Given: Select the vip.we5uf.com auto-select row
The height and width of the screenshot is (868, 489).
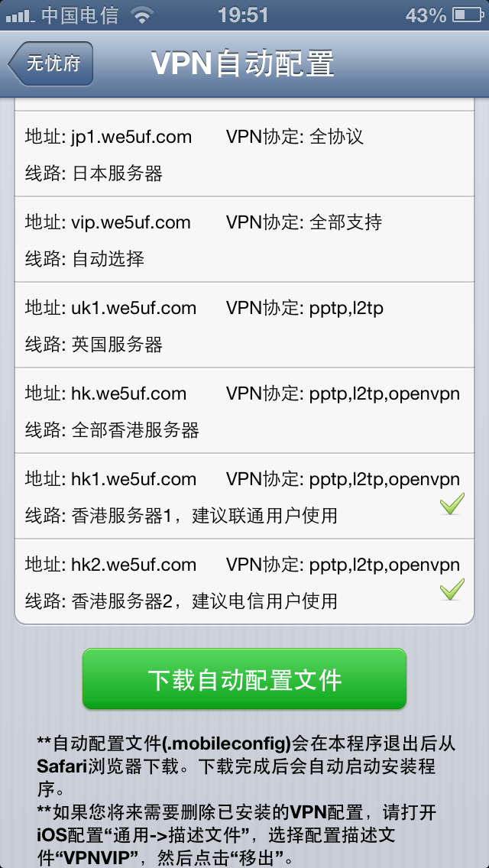Looking at the screenshot, I should tap(244, 239).
